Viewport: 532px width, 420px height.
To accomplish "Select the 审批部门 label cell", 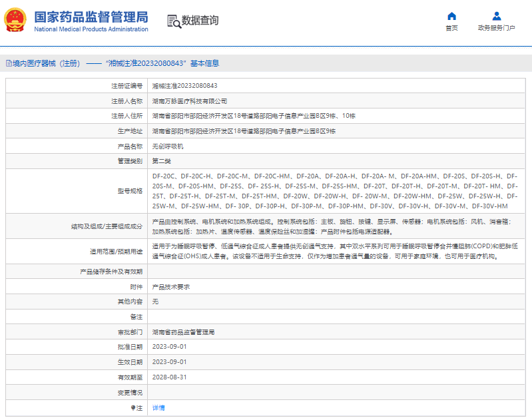I will pyautogui.click(x=77, y=332).
